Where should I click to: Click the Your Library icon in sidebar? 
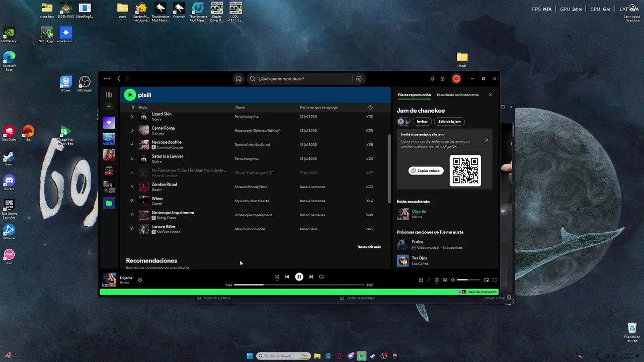109,95
